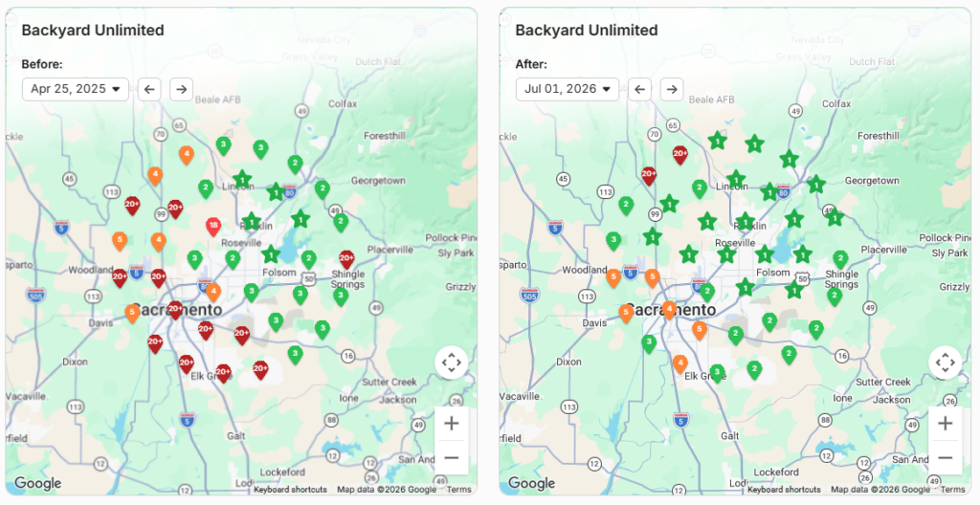Go to previous date in Before map
The width and height of the screenshot is (980, 505).
[x=149, y=89]
